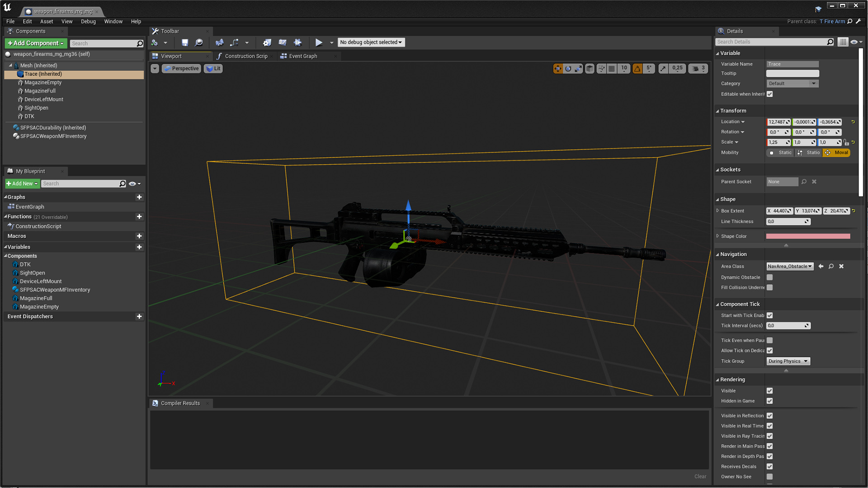
Task: Play in the editor
Action: click(x=319, y=42)
